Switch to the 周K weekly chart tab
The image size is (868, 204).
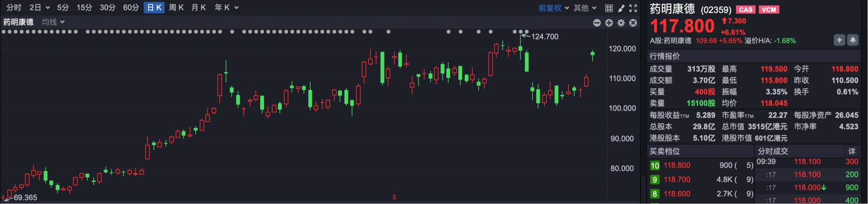176,8
